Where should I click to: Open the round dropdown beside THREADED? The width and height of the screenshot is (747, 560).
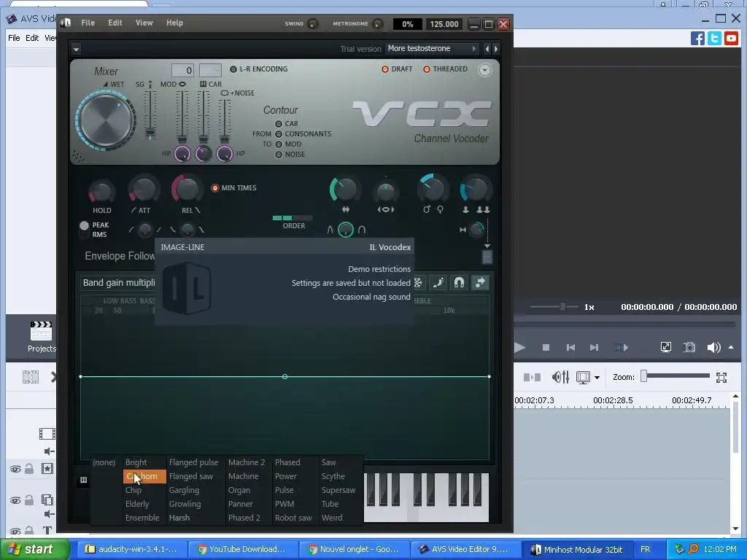point(484,70)
